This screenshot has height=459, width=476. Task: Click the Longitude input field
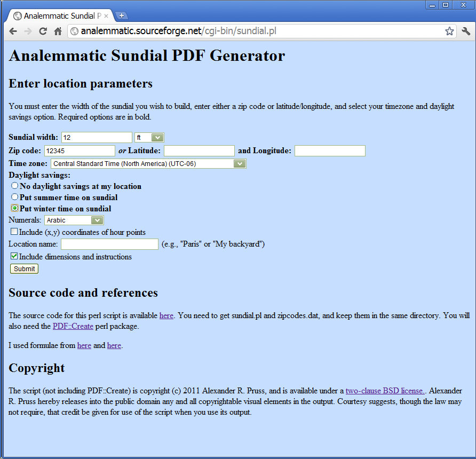point(330,151)
